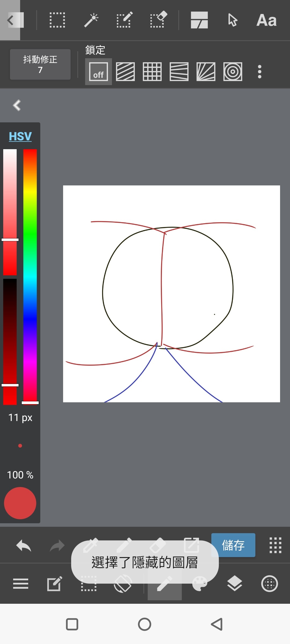Viewport: 290px width, 644px height.
Task: Undo the last stroke
Action: pos(24,546)
